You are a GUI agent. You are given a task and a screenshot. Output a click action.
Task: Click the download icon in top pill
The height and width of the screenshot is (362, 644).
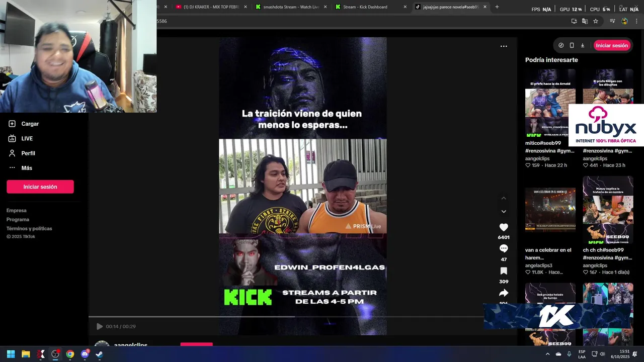[x=583, y=45]
